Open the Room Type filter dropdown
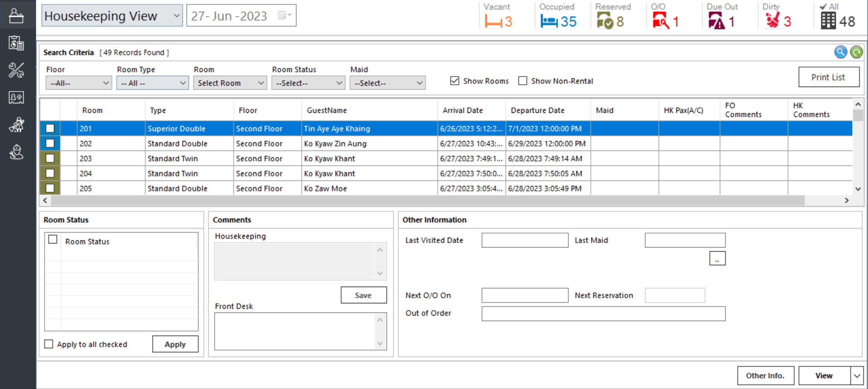This screenshot has height=389, width=868. (x=152, y=83)
